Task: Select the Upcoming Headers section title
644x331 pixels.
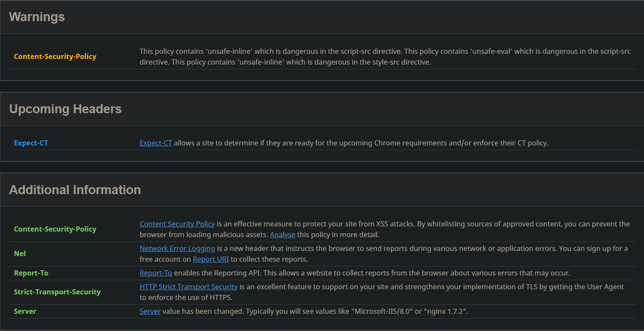Action: 65,108
